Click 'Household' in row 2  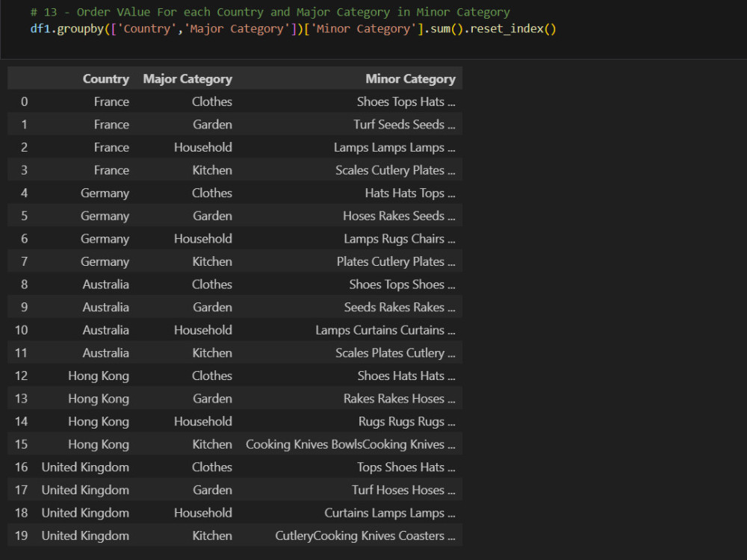pos(203,147)
